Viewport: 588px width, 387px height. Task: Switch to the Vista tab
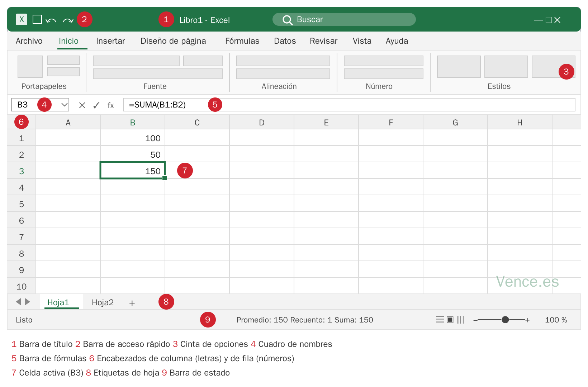(362, 41)
